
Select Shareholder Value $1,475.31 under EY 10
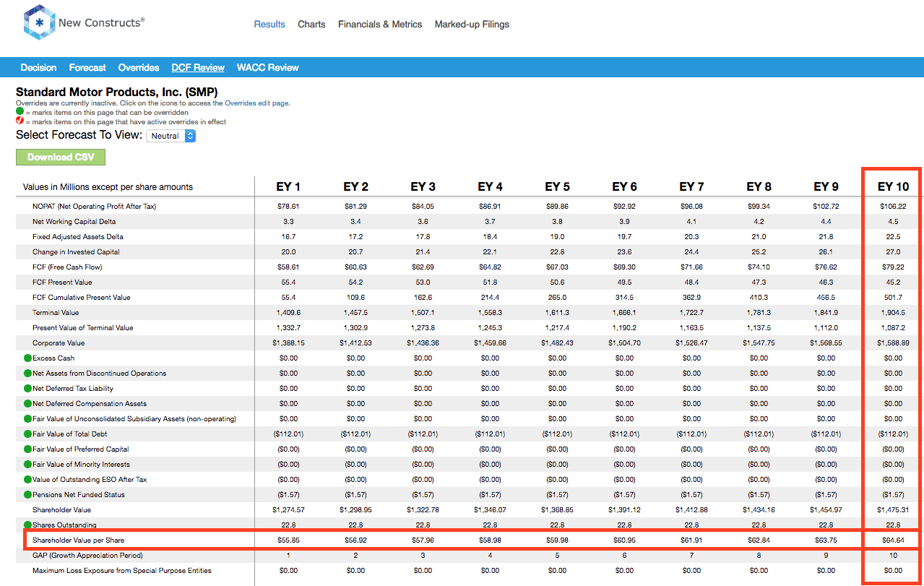(893, 510)
